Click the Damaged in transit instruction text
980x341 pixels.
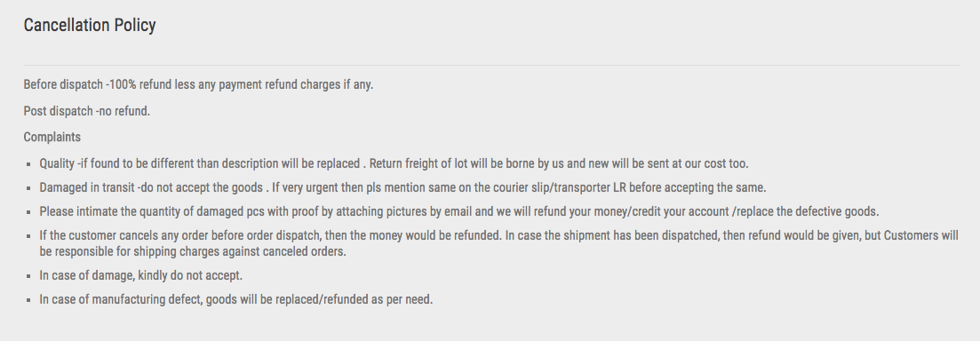coord(402,187)
